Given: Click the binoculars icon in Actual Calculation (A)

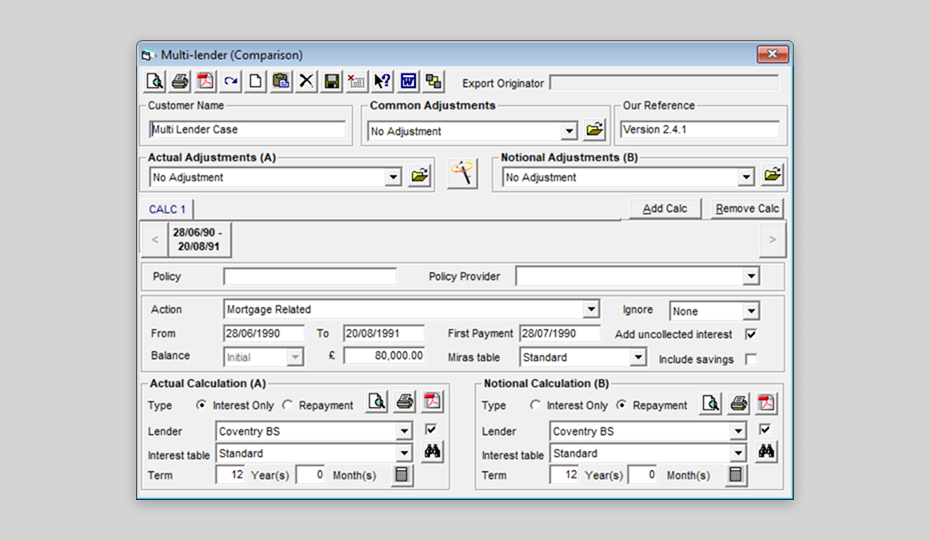Looking at the screenshot, I should click(432, 452).
